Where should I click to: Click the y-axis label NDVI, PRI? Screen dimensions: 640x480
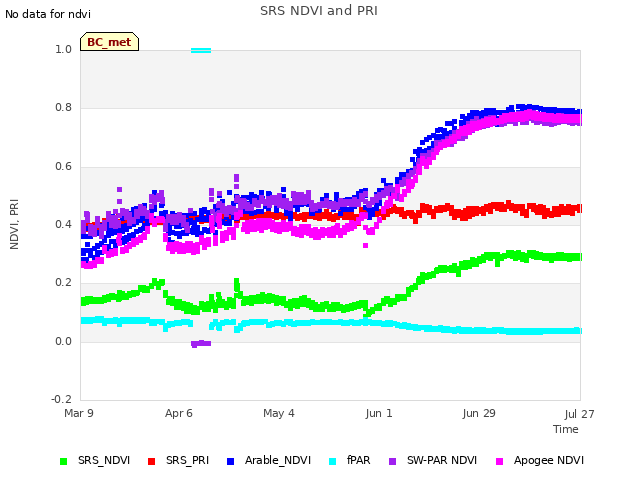14,224
